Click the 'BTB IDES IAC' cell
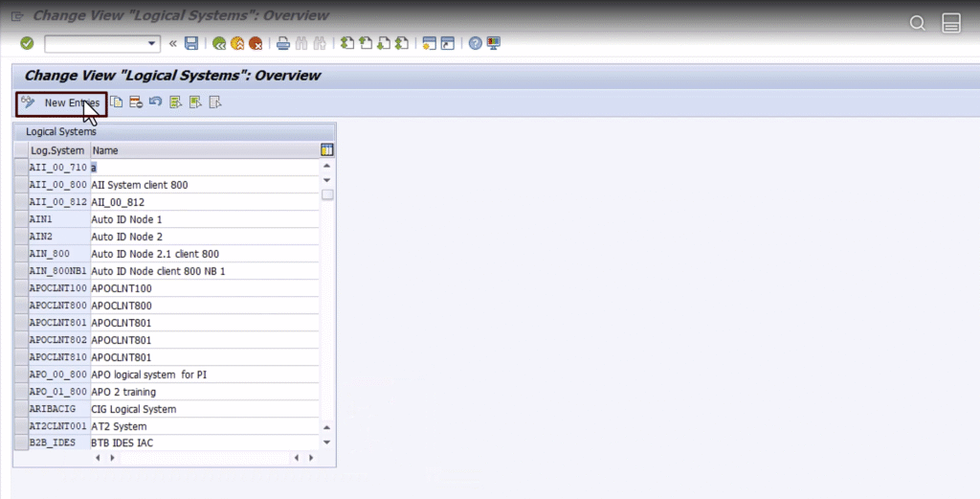This screenshot has height=499, width=980. pos(205,442)
